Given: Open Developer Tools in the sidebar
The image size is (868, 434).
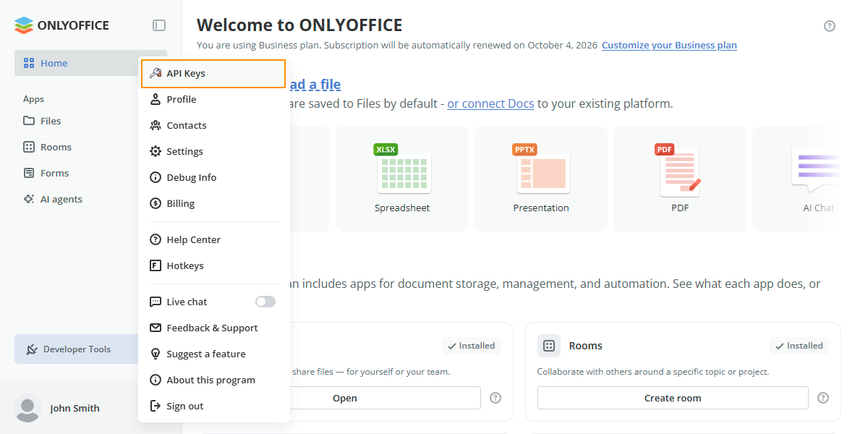Looking at the screenshot, I should 77,349.
